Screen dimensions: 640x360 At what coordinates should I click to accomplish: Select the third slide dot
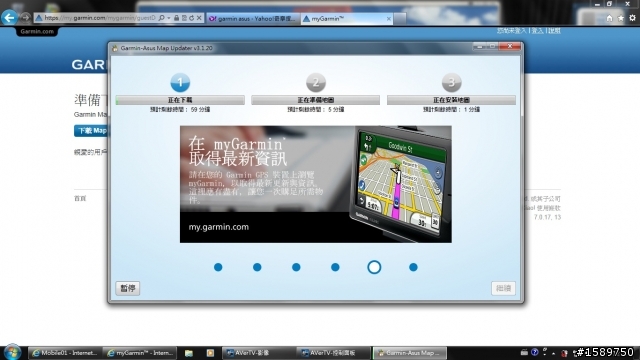click(x=296, y=267)
